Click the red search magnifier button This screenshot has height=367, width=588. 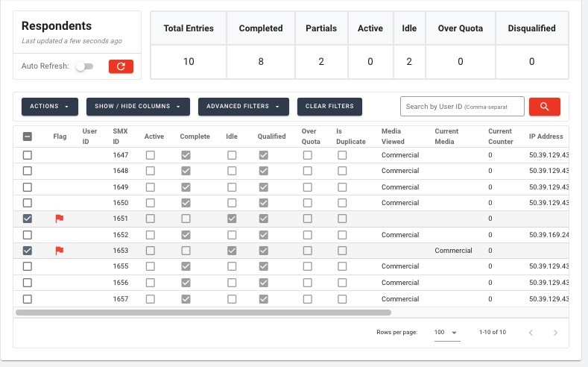(x=545, y=107)
